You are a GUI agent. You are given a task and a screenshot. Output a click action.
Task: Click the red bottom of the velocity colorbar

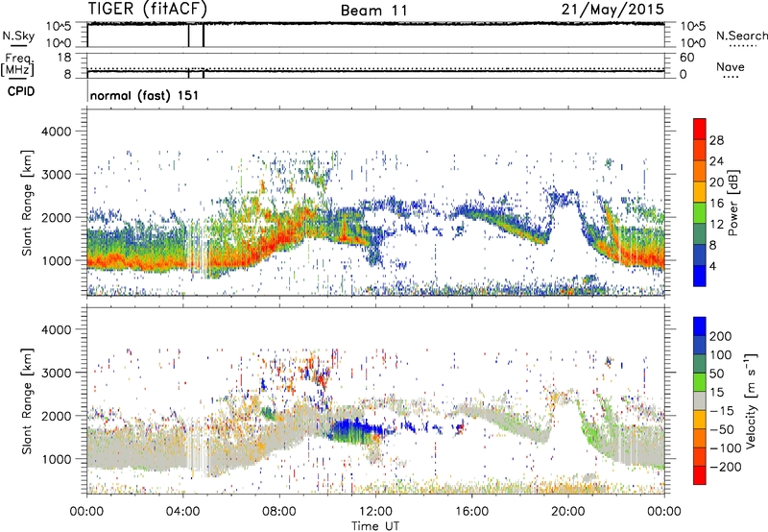tap(700, 475)
